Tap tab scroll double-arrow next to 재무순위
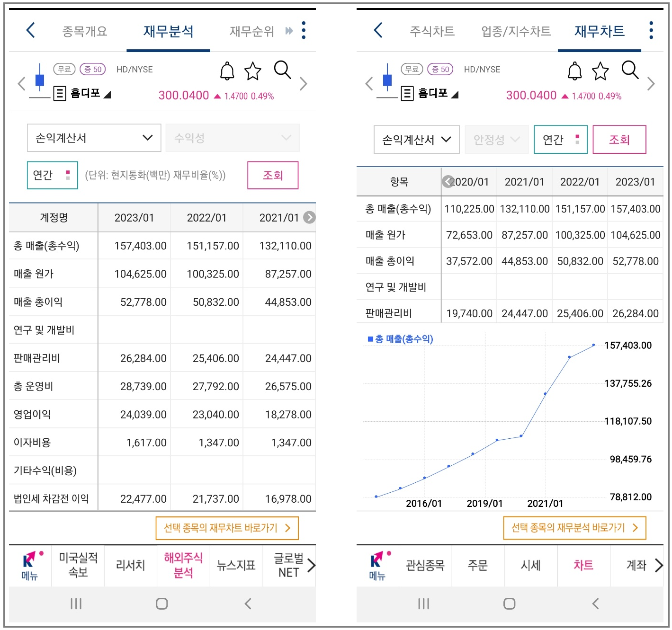The width and height of the screenshot is (672, 630). (289, 31)
